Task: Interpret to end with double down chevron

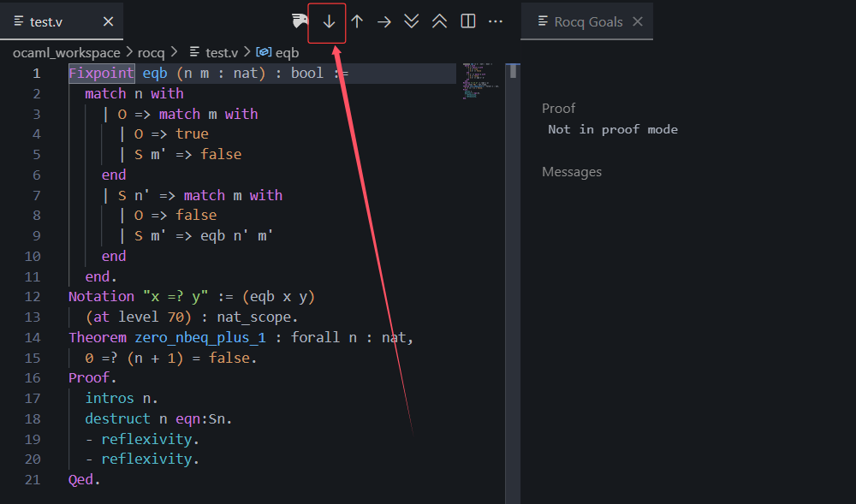Action: (x=412, y=21)
